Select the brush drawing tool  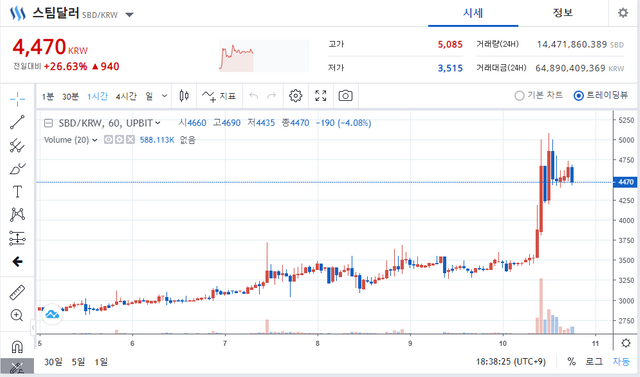click(x=17, y=168)
